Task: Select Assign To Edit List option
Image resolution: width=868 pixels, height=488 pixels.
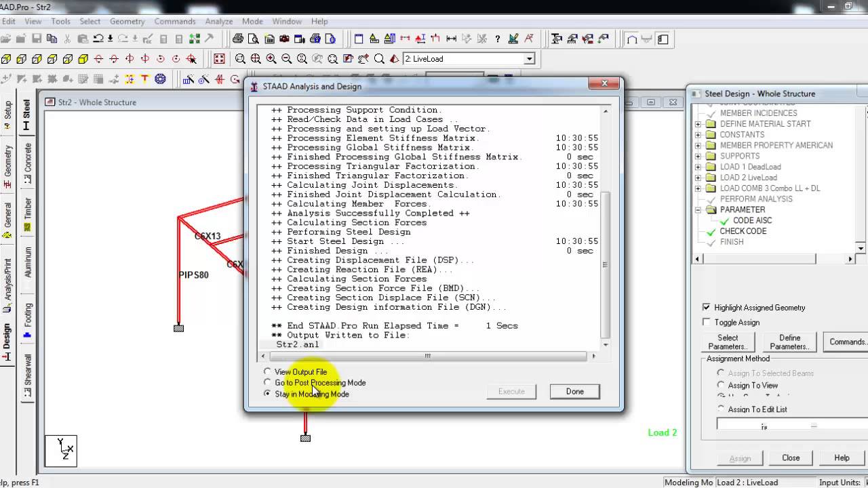Action: [721, 409]
